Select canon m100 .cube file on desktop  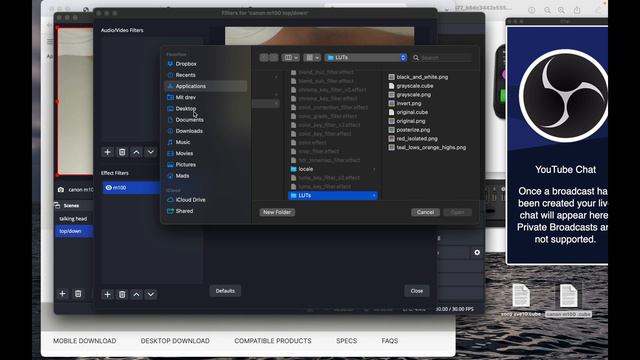[x=569, y=300]
